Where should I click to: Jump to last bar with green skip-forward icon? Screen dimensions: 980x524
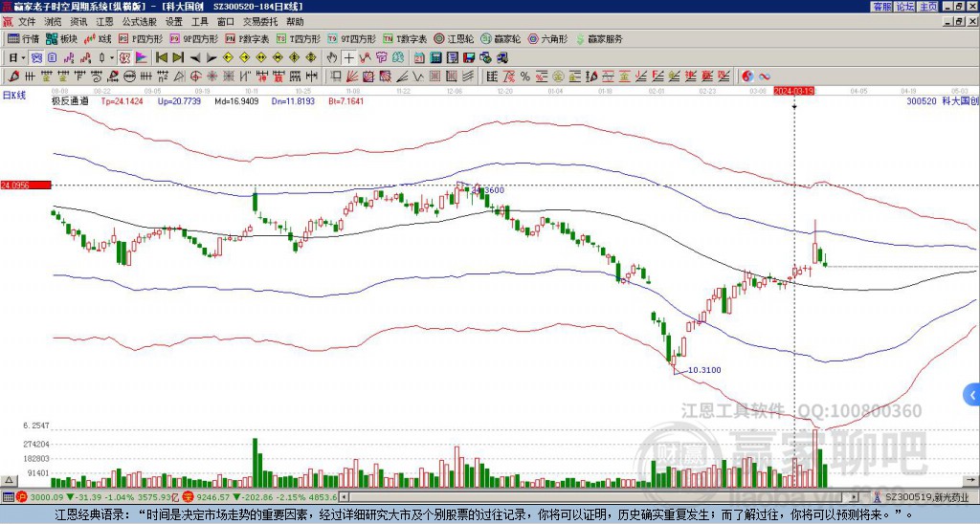pyautogui.click(x=178, y=58)
